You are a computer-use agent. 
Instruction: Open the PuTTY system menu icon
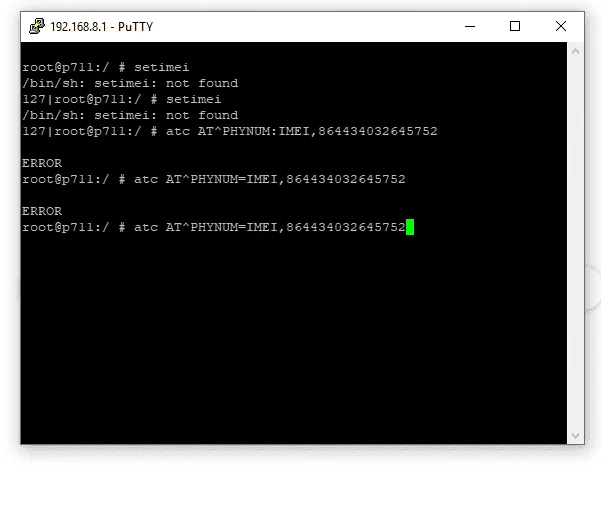click(x=37, y=26)
